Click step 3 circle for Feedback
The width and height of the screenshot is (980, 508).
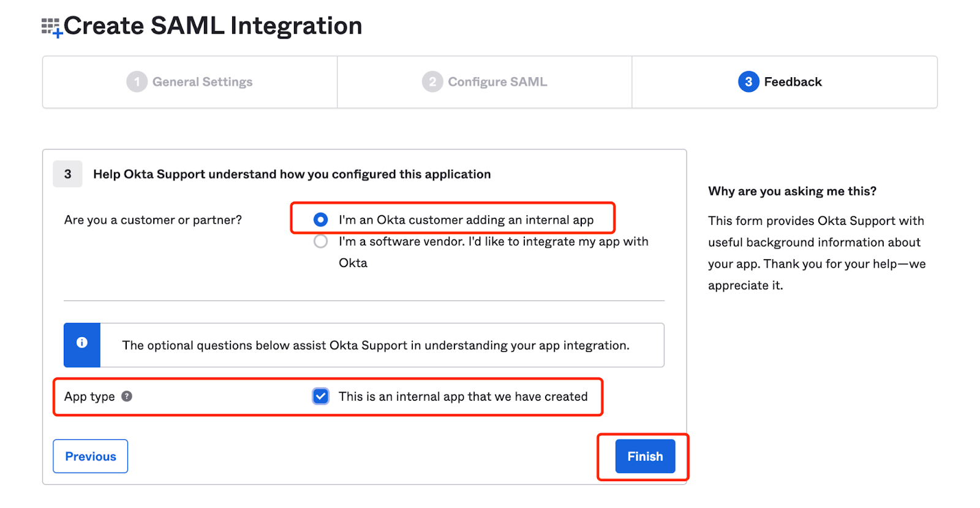coord(748,82)
